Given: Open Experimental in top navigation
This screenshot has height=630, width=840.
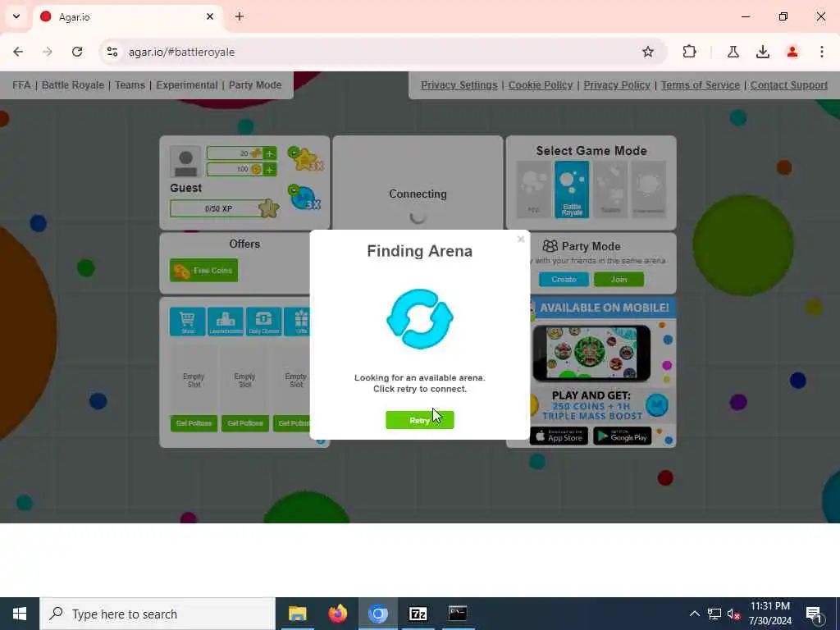Looking at the screenshot, I should tap(187, 85).
